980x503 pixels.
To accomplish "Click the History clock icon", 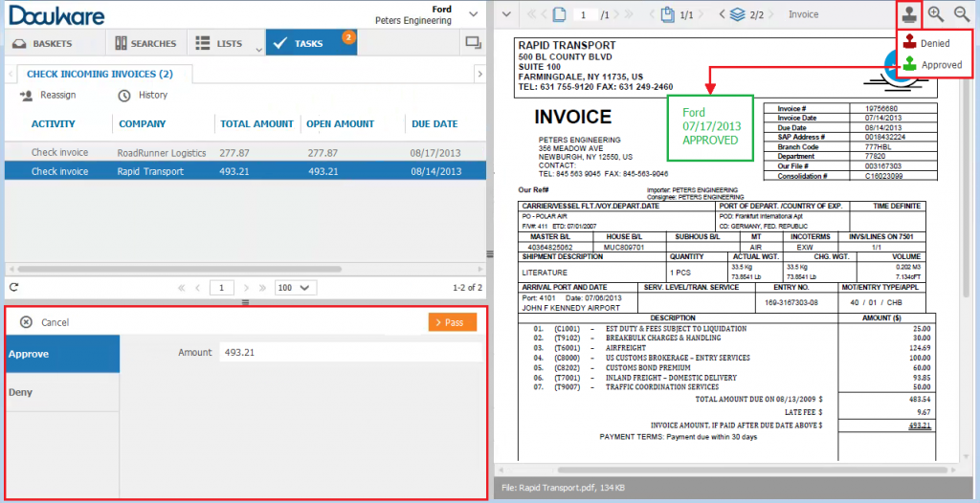I will pyautogui.click(x=123, y=96).
